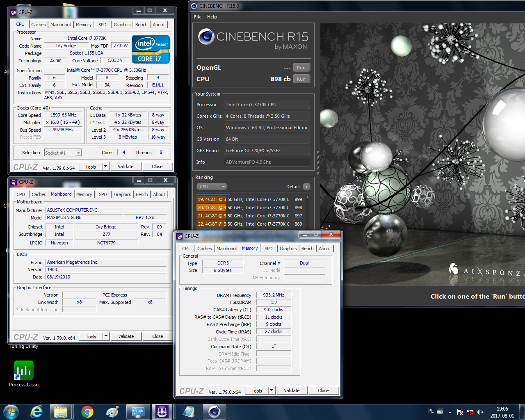The height and width of the screenshot is (420, 525).
Task: Click the Action Center flag tray icon
Action: click(460, 412)
